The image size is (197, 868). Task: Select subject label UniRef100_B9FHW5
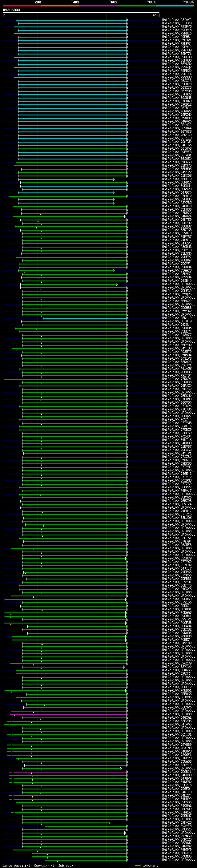click(177, 199)
